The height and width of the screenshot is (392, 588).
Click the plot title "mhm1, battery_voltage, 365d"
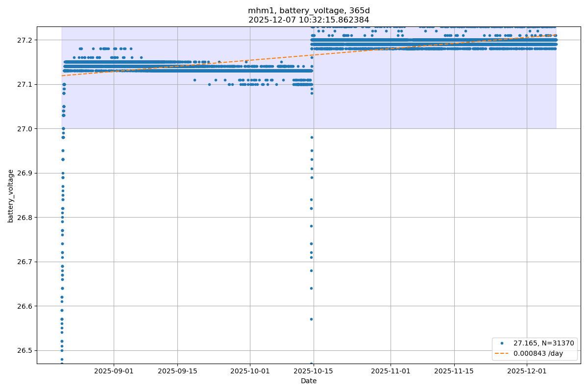point(309,11)
